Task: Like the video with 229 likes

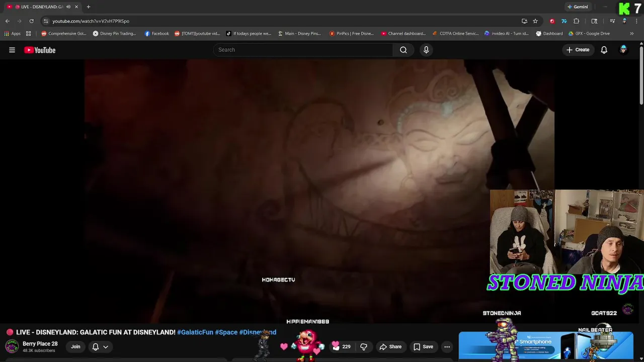Action: click(x=342, y=346)
